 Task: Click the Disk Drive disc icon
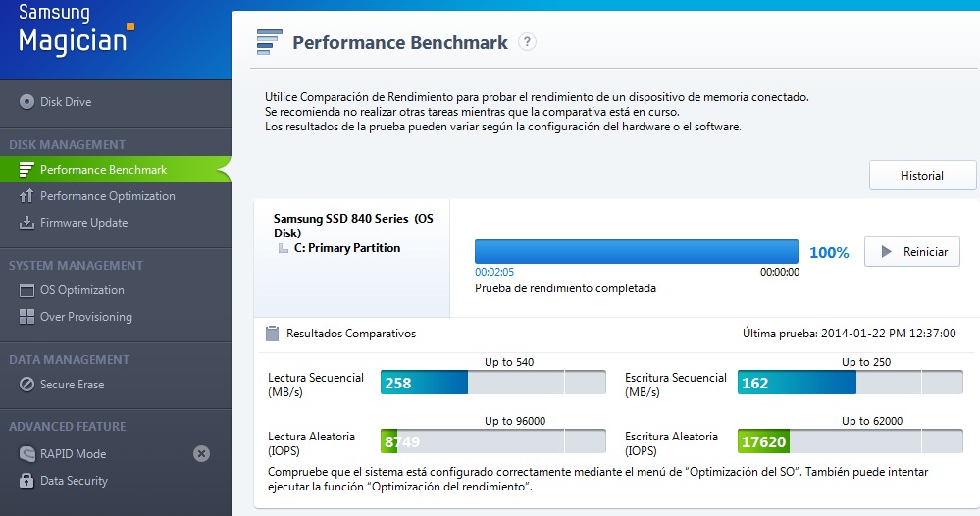(26, 101)
